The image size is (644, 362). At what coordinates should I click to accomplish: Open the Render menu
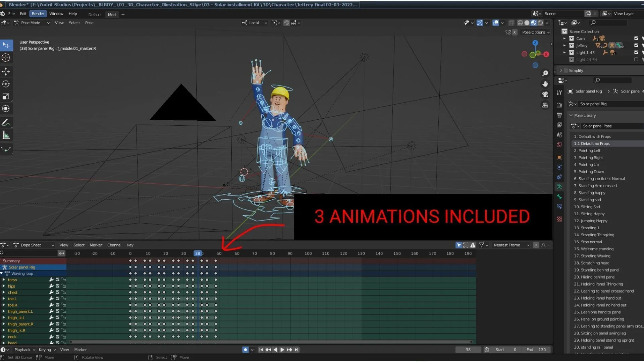(x=38, y=14)
